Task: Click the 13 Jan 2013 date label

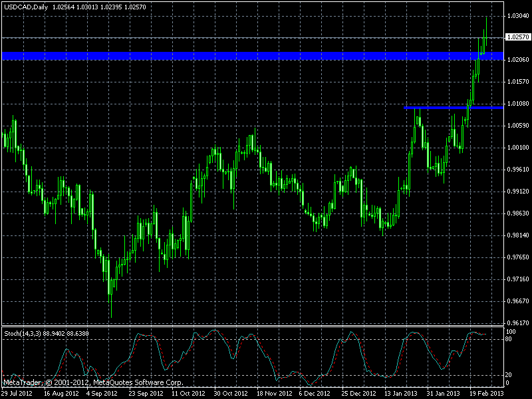Action: pos(401,394)
